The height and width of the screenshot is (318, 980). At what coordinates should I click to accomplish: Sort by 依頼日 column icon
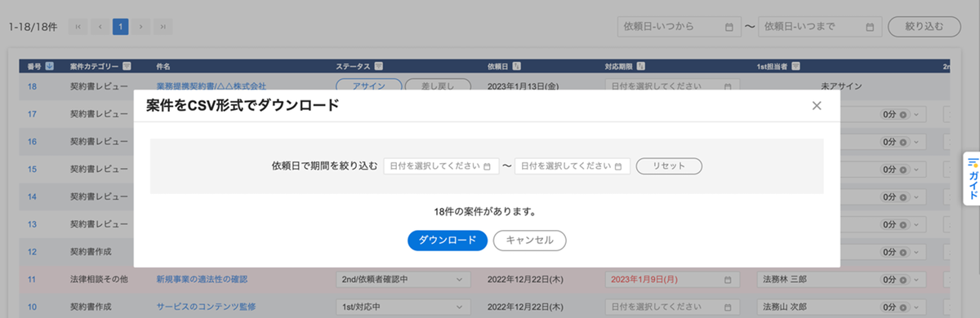tap(518, 65)
